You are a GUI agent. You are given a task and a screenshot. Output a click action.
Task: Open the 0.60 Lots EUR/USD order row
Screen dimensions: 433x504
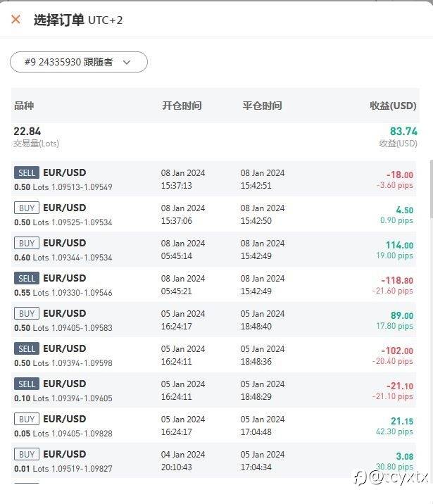(x=211, y=250)
